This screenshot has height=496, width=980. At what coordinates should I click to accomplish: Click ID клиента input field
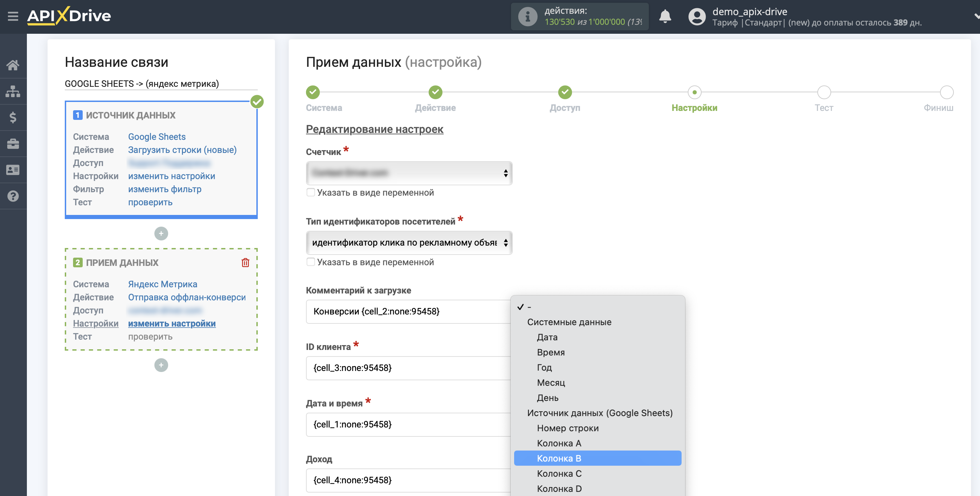[408, 368]
